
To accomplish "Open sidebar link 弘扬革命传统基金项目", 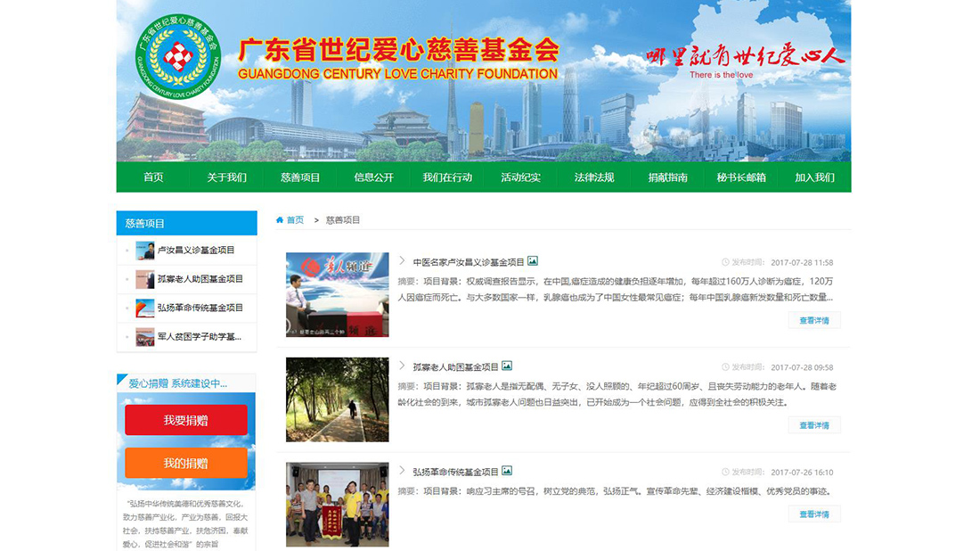I will (x=200, y=308).
